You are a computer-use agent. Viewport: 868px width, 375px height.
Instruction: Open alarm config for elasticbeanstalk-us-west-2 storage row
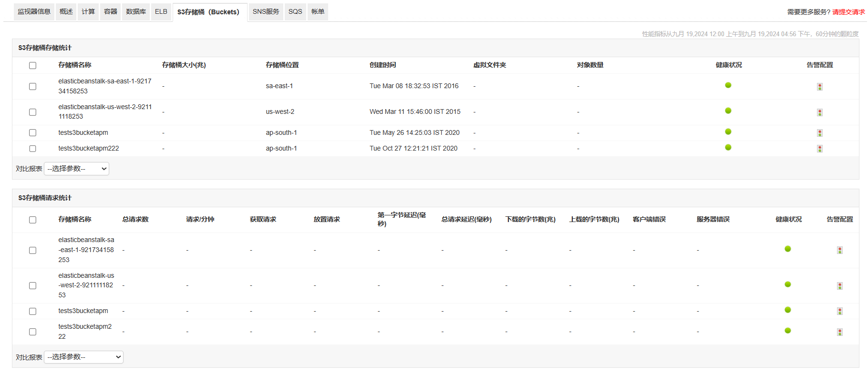pyautogui.click(x=820, y=112)
